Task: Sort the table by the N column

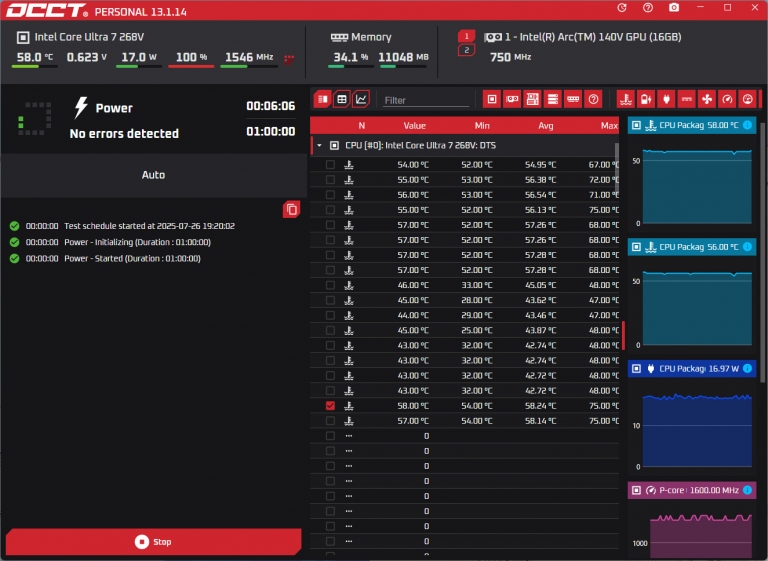Action: point(361,126)
